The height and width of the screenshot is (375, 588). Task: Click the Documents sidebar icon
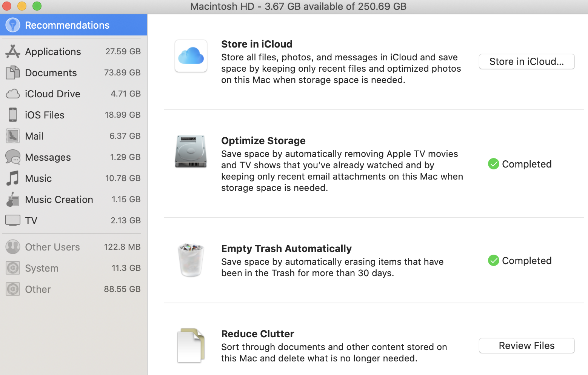pyautogui.click(x=13, y=72)
